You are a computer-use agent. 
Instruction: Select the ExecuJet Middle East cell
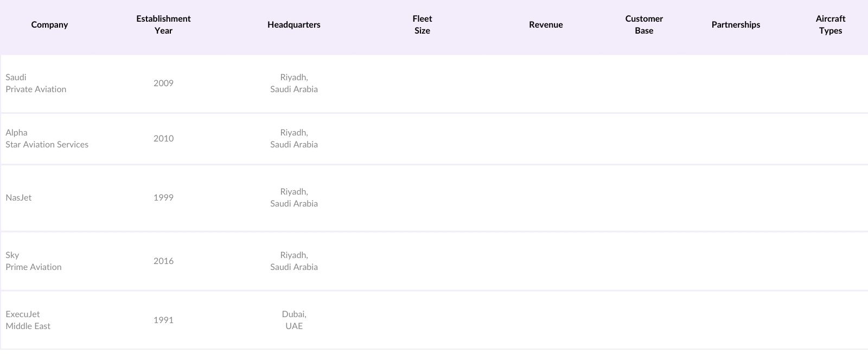click(28, 320)
